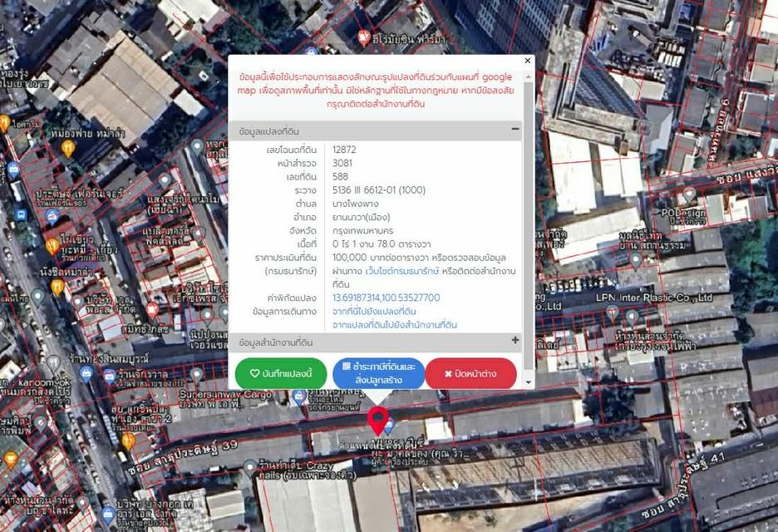Click the karoomyok place marker
The width and height of the screenshot is (778, 532).
(52, 363)
